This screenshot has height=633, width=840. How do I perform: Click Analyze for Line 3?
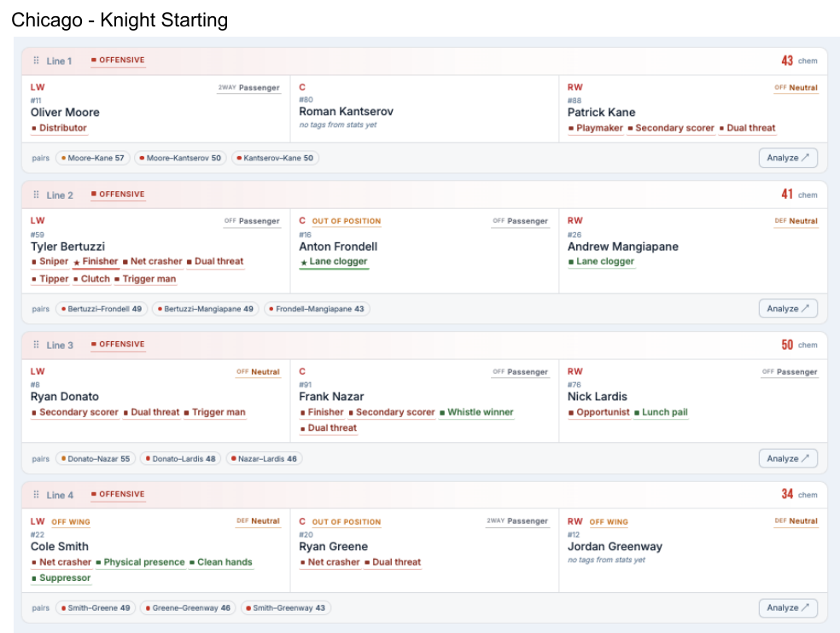point(788,458)
